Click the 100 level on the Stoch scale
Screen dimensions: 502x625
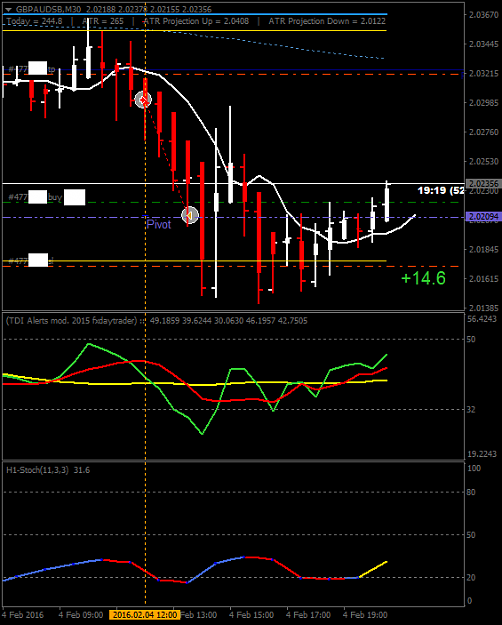pos(474,468)
